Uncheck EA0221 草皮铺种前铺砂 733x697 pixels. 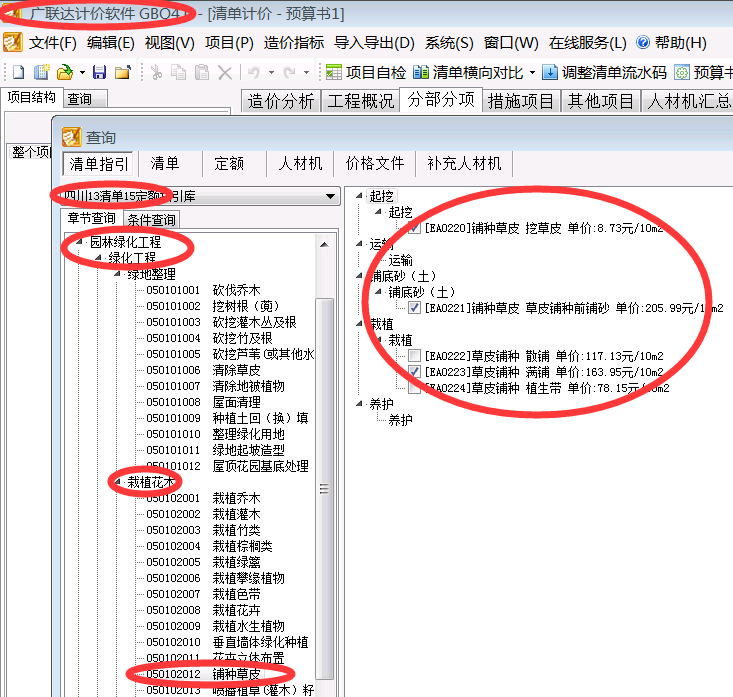(x=414, y=308)
